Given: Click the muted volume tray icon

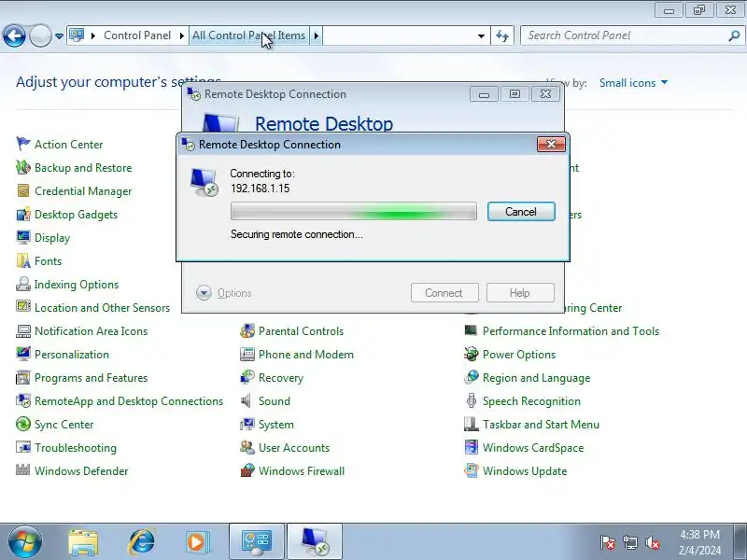Looking at the screenshot, I should coord(652,542).
